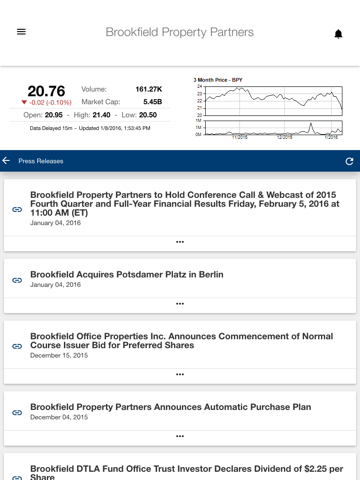360x480 pixels.
Task: Click link icon beside Automatic Purchase Plan
Action: coord(17,413)
